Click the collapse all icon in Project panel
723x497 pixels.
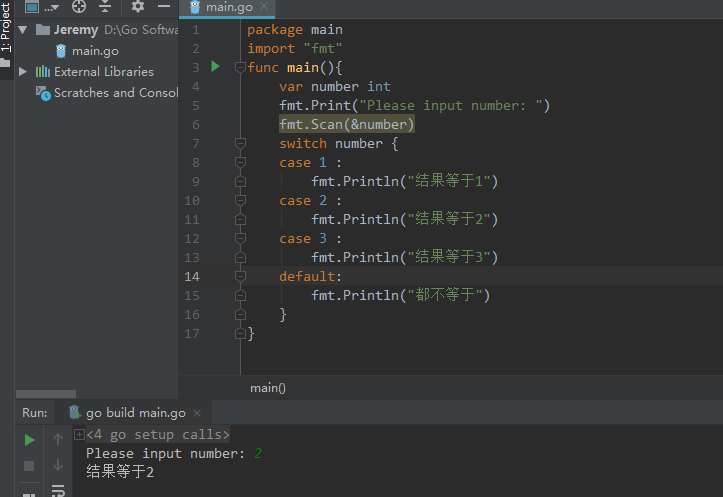pyautogui.click(x=105, y=6)
